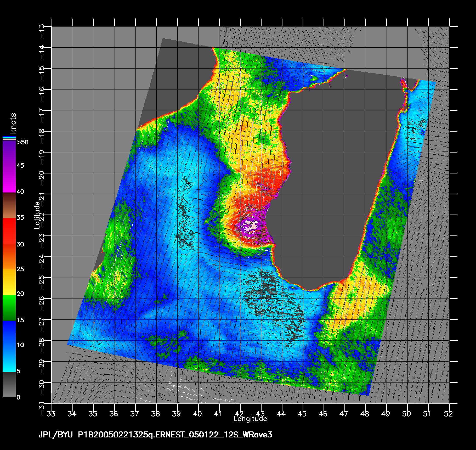Click the yellow 20-25 knot color band

pos(9,282)
